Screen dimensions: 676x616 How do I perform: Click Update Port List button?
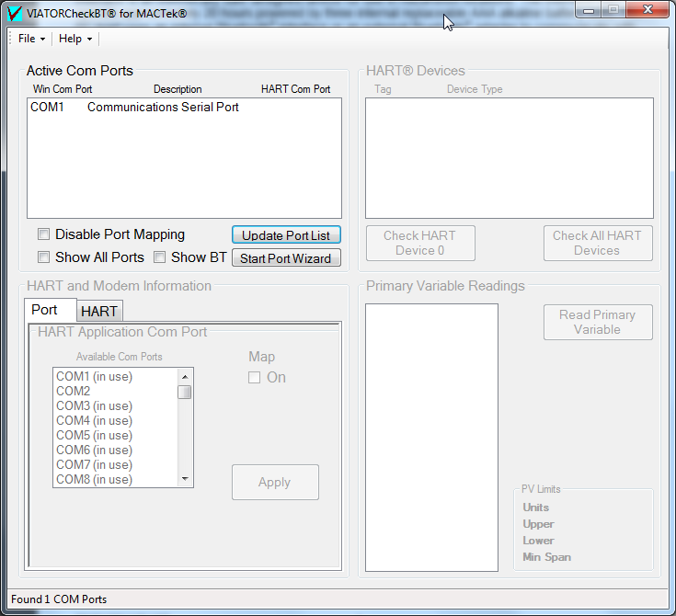(286, 235)
